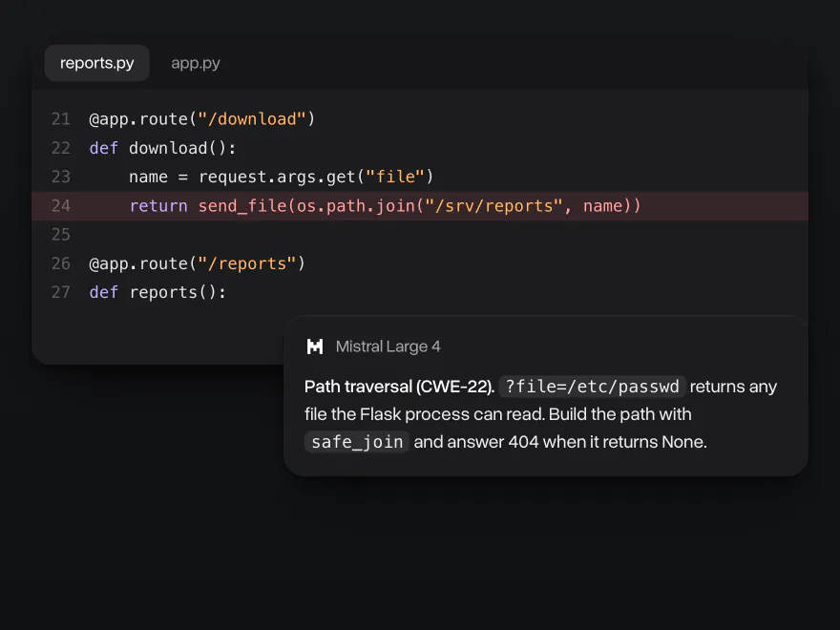Click the @app.route("/download") decorator line

click(x=202, y=119)
